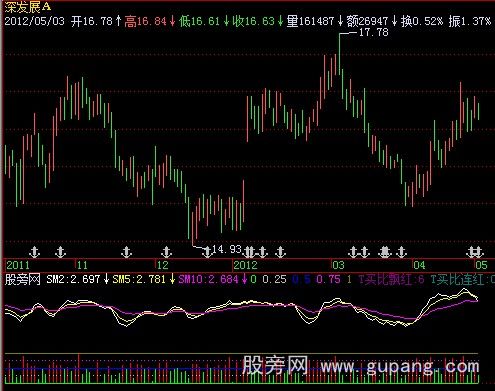Click the turnover amount 额26947
This screenshot has height=391, width=495.
(x=367, y=21)
